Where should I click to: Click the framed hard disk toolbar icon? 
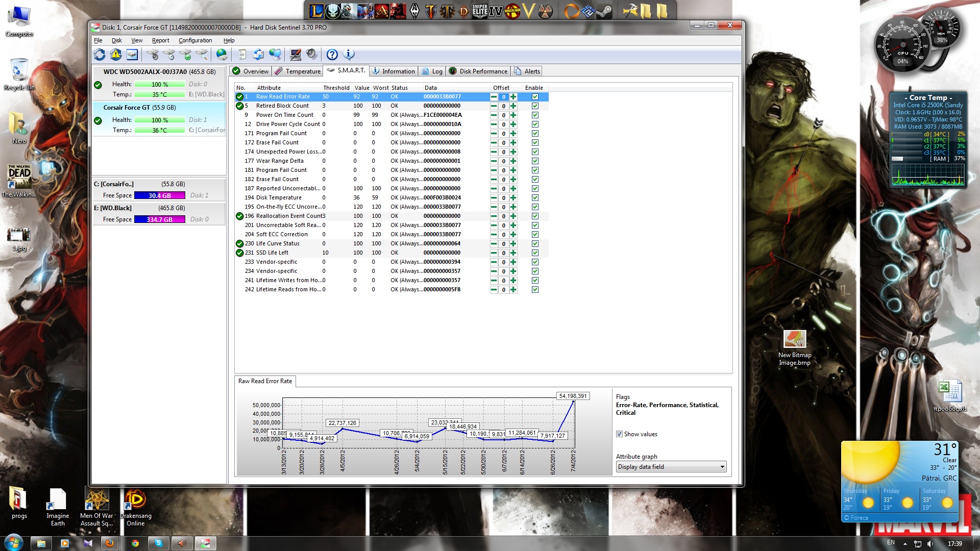coord(132,55)
